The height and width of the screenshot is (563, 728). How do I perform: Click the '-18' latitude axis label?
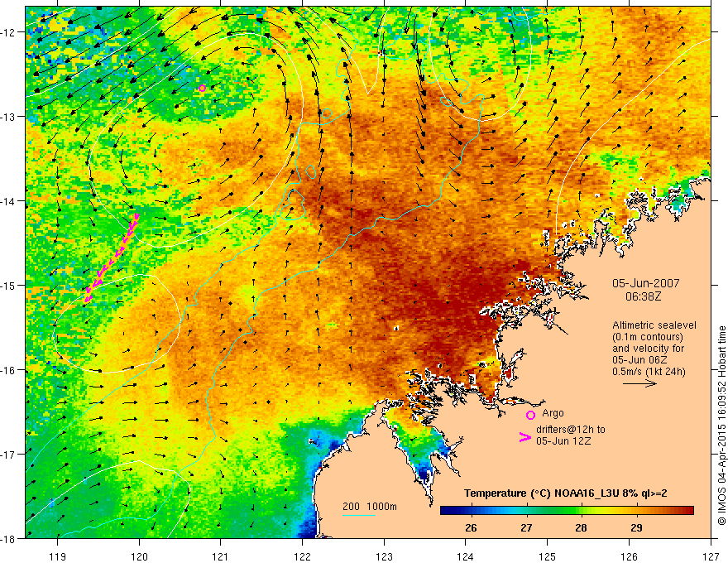(x=9, y=538)
